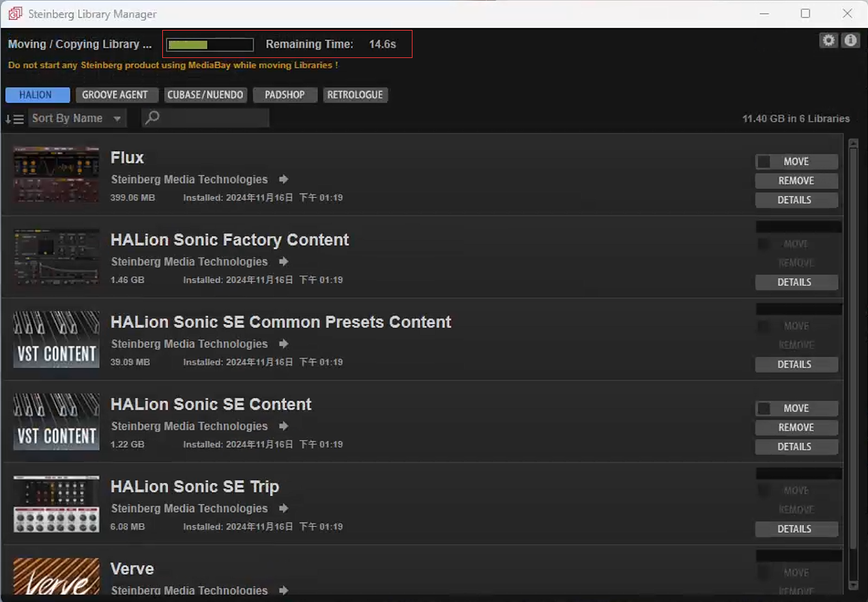
Task: Select the Verve library thumbnail
Action: [57, 575]
